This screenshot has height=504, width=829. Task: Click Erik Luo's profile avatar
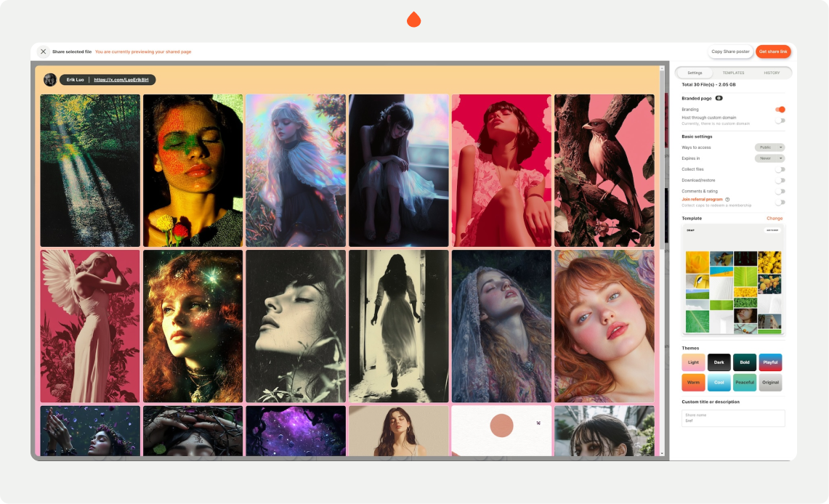pos(49,80)
